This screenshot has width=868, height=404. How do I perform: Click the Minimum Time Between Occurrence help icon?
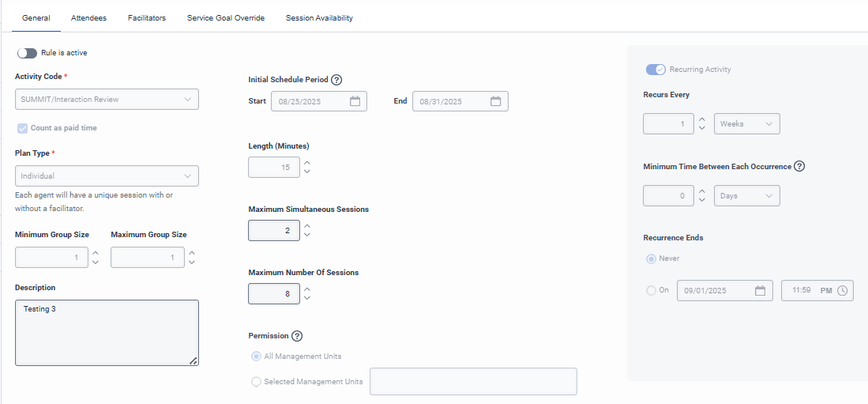[799, 166]
